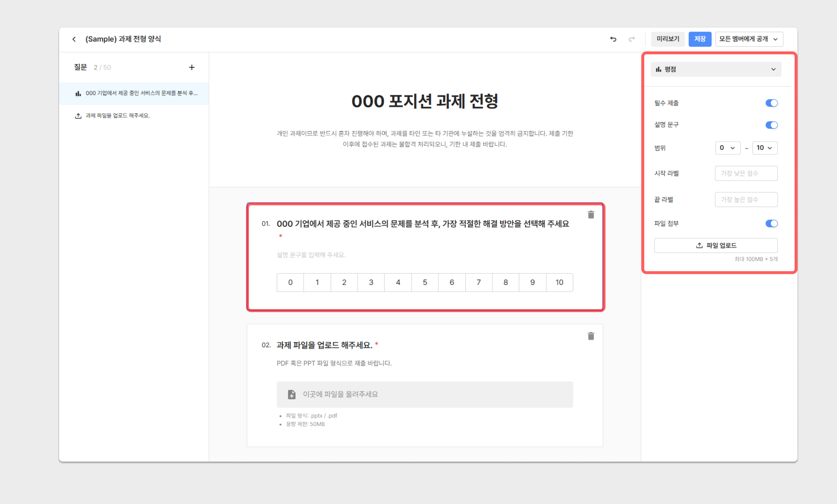Click the blue 저장 button

pos(700,39)
